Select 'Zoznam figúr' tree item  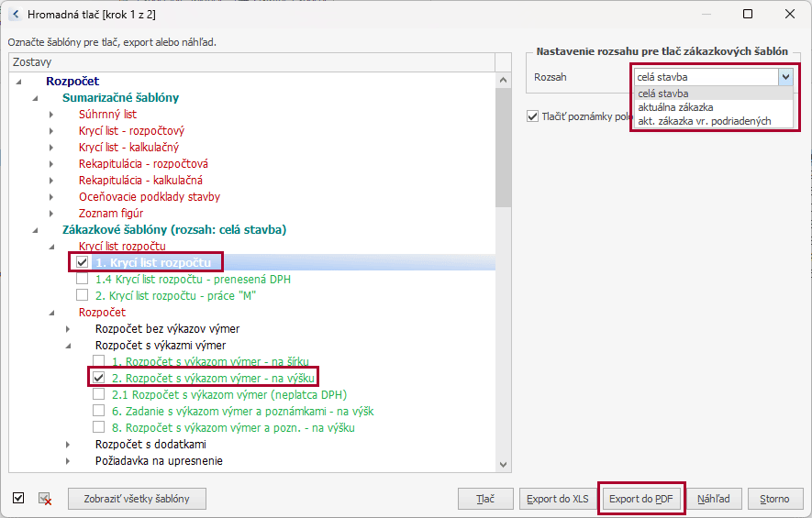pos(110,214)
